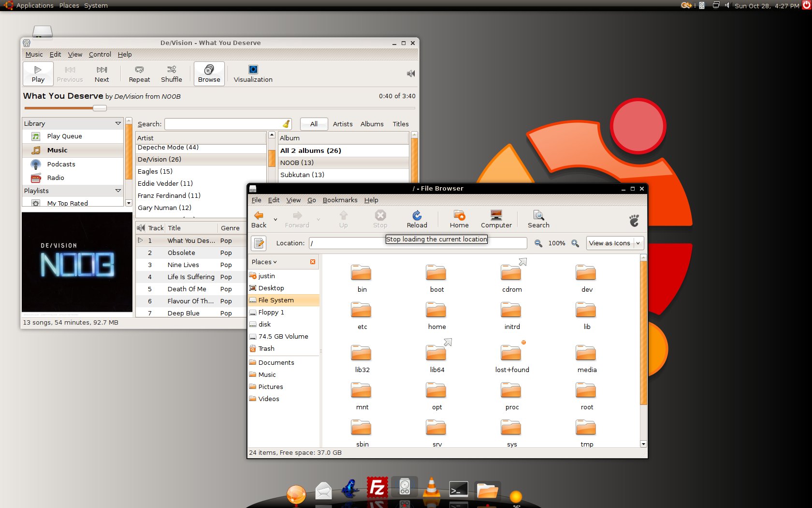The image size is (812, 508).
Task: Select the home folder icon
Action: [436, 310]
